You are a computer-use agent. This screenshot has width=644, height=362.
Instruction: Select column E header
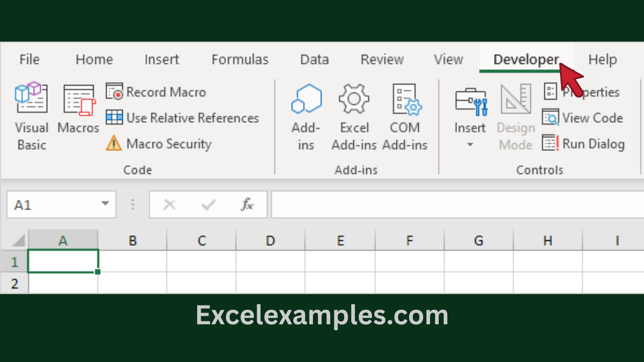pyautogui.click(x=340, y=240)
